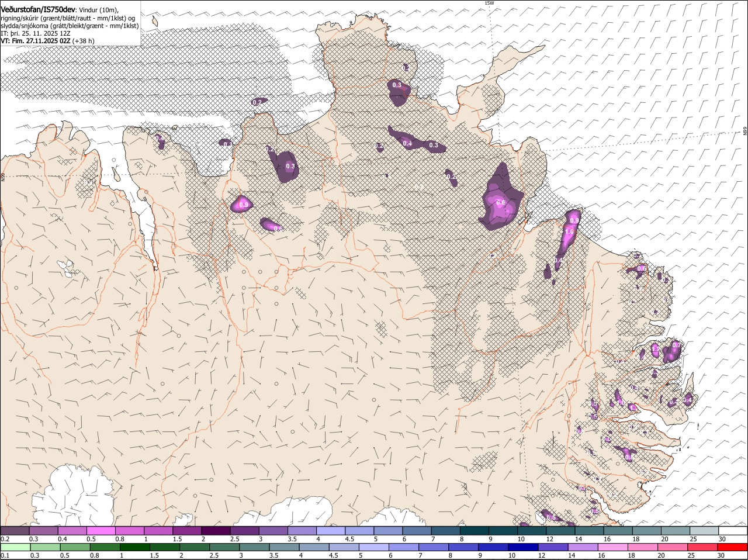Pick the dark teal 8–9 snow legend swatch

pos(475,530)
